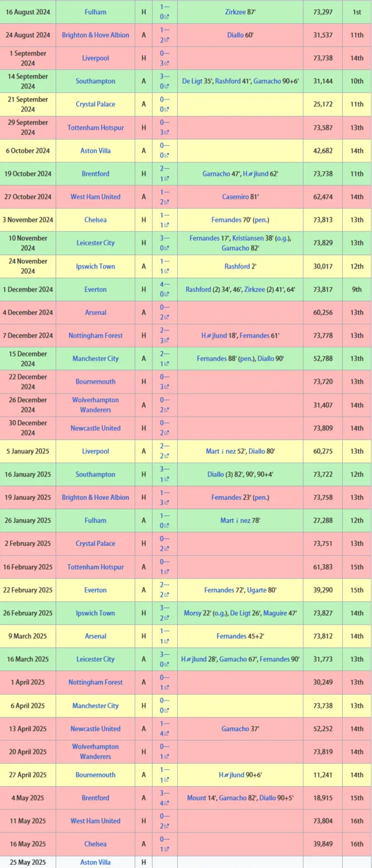372x868 pixels.
Task: Open Tottenham Hotspur link, 29 September 2024 row
Action: pos(95,128)
